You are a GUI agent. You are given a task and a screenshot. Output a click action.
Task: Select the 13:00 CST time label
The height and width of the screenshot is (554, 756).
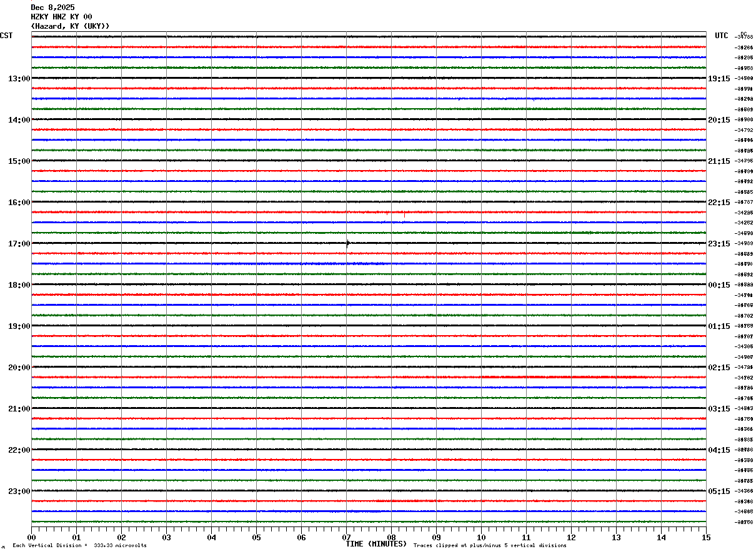19,79
